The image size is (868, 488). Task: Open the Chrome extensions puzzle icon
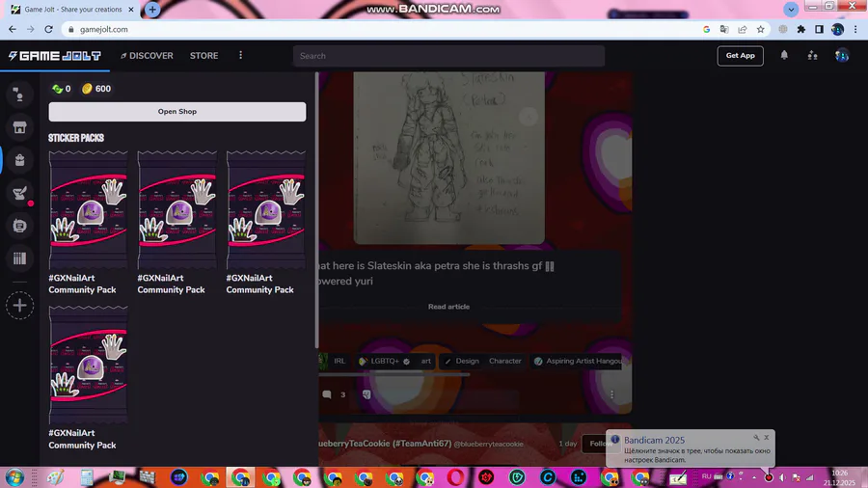(x=801, y=29)
